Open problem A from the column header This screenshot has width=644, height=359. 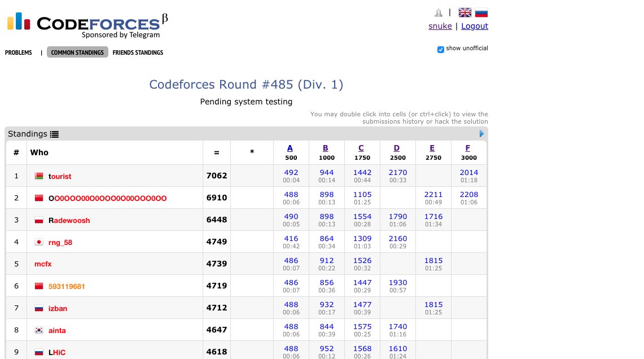290,148
